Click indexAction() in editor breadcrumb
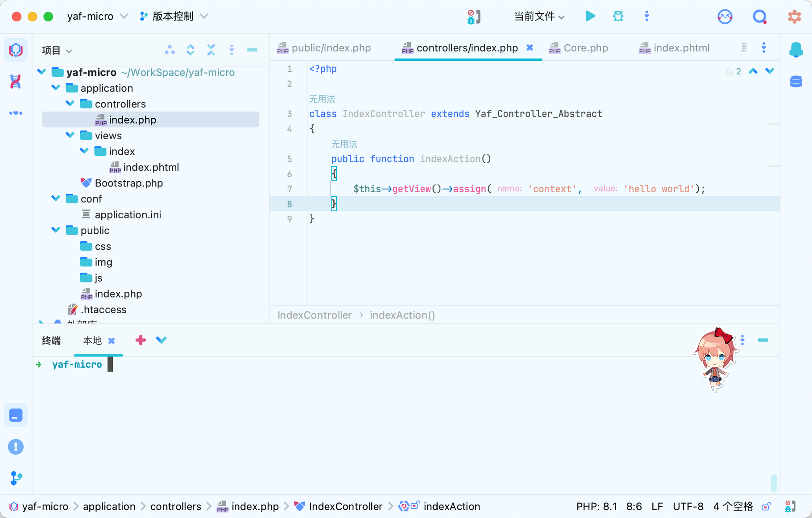 pos(402,315)
